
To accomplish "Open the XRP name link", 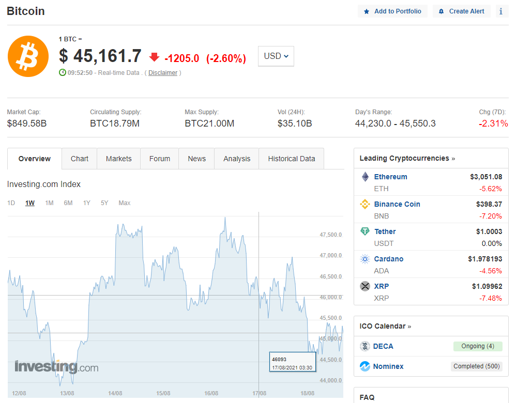I will (382, 286).
